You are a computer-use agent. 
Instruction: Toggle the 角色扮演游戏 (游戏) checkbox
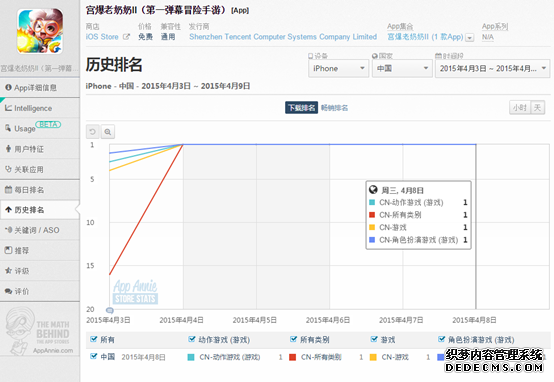click(x=442, y=339)
